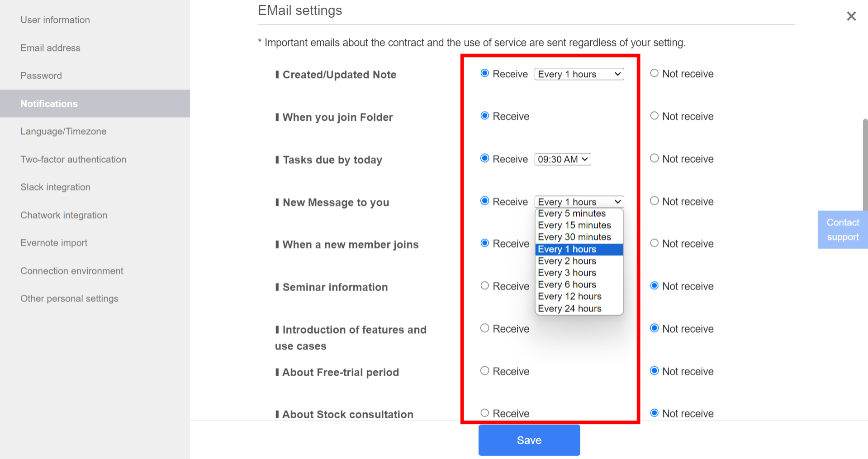The image size is (868, 459).
Task: Open the User information settings page
Action: pyautogui.click(x=55, y=19)
